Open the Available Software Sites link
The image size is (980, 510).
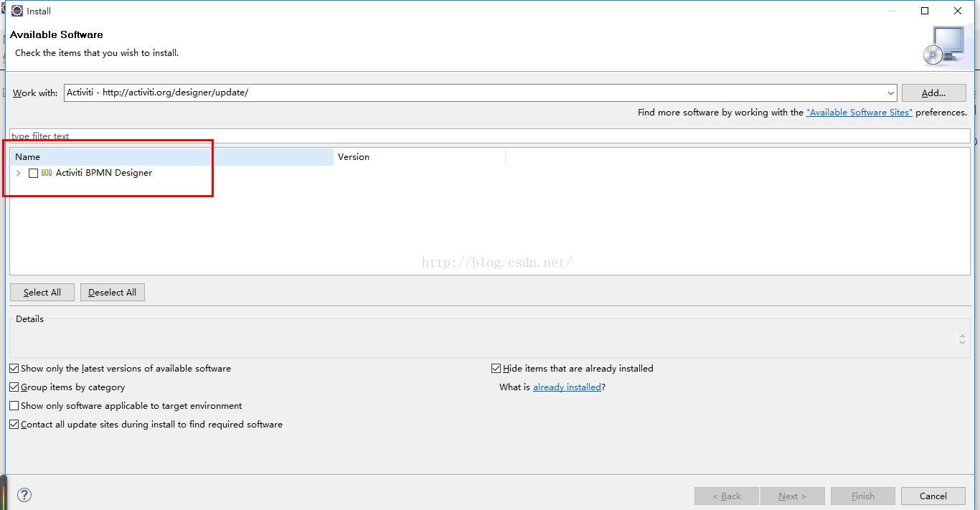point(859,113)
